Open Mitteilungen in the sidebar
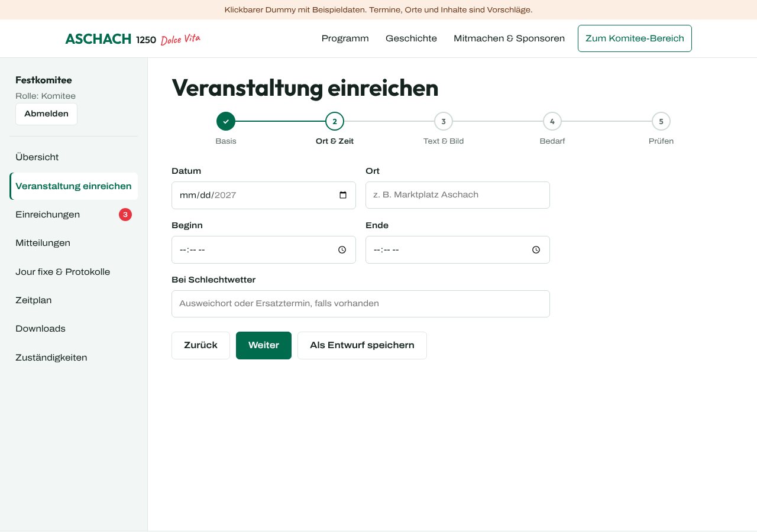The image size is (757, 532). click(x=74, y=243)
